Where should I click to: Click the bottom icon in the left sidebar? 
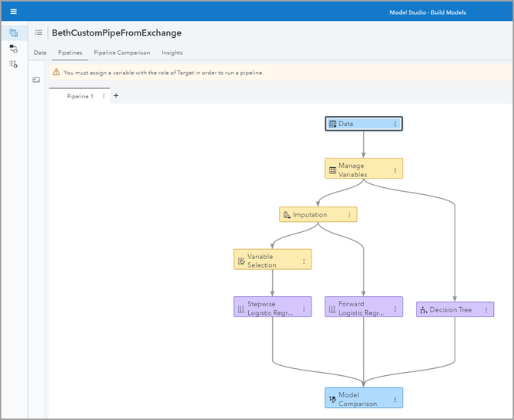pos(13,64)
